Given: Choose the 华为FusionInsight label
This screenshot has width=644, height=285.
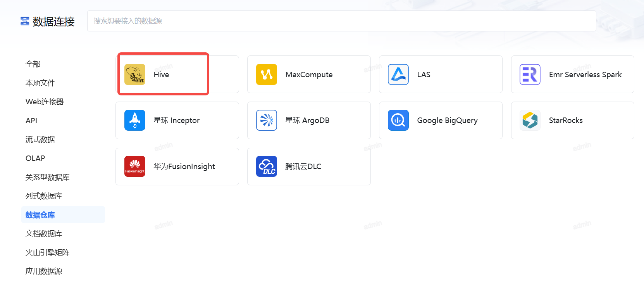Looking at the screenshot, I should pyautogui.click(x=184, y=166).
